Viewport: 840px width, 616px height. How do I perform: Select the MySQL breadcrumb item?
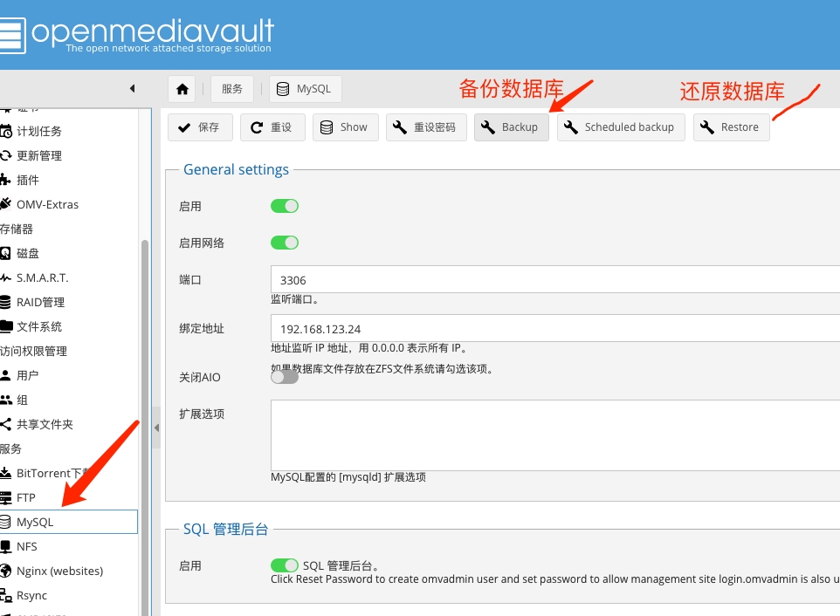(x=304, y=89)
